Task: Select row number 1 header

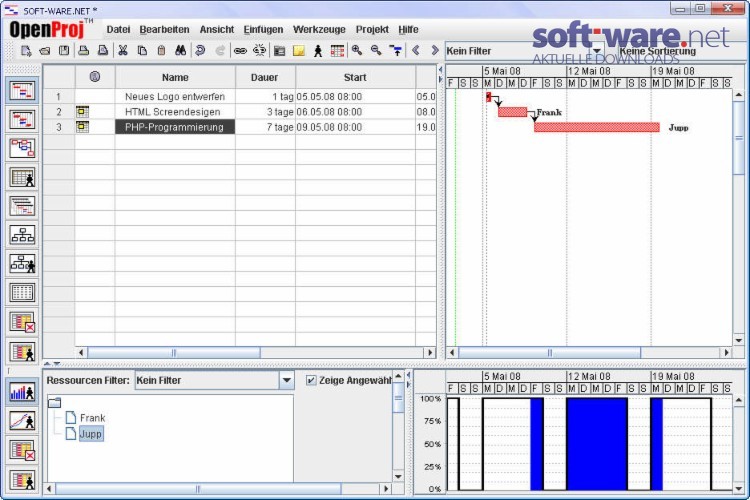Action: point(59,97)
